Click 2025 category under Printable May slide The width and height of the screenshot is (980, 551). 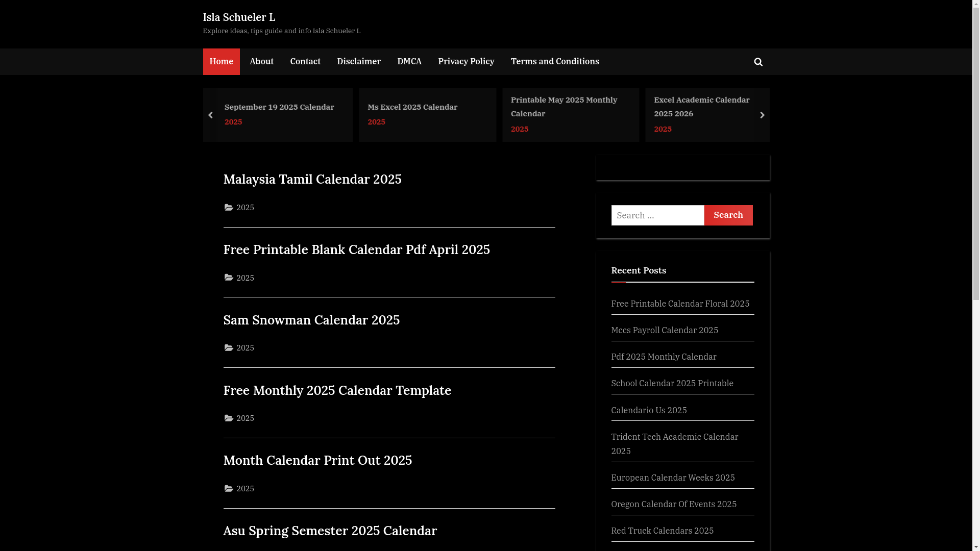[x=520, y=129]
